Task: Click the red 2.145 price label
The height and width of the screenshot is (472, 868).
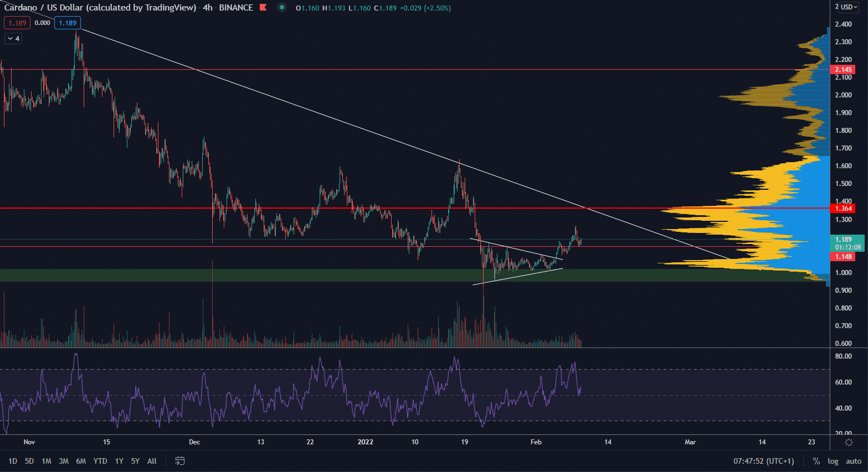Action: (843, 70)
